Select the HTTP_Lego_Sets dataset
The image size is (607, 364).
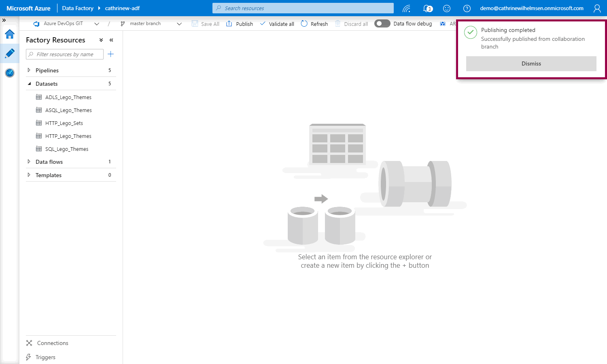point(64,123)
